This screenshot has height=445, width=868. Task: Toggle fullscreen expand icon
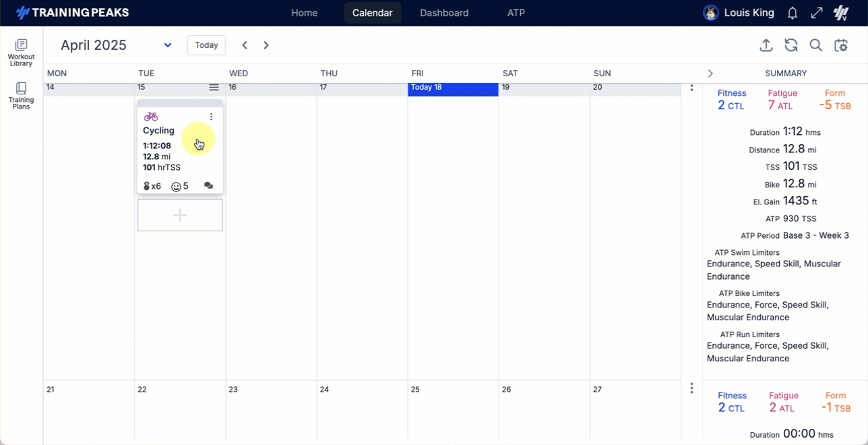[x=816, y=13]
